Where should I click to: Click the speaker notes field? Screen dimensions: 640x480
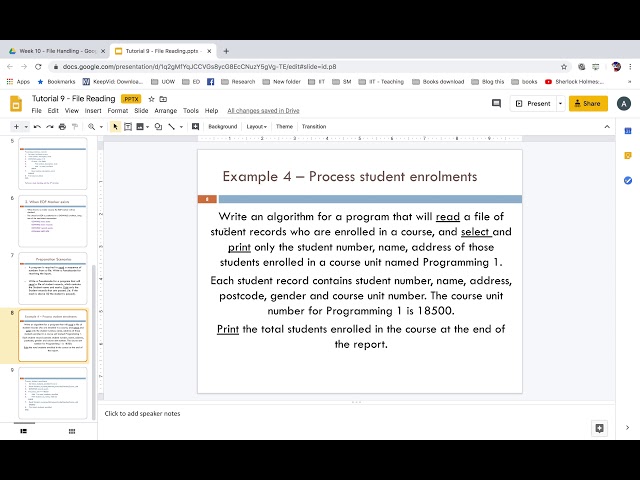(356, 413)
